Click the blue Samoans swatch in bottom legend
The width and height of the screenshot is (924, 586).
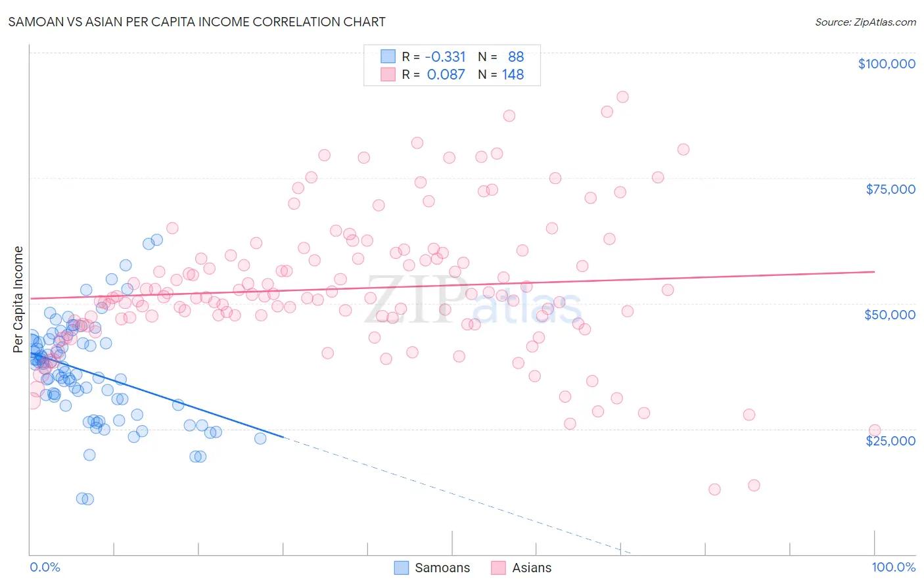click(402, 568)
